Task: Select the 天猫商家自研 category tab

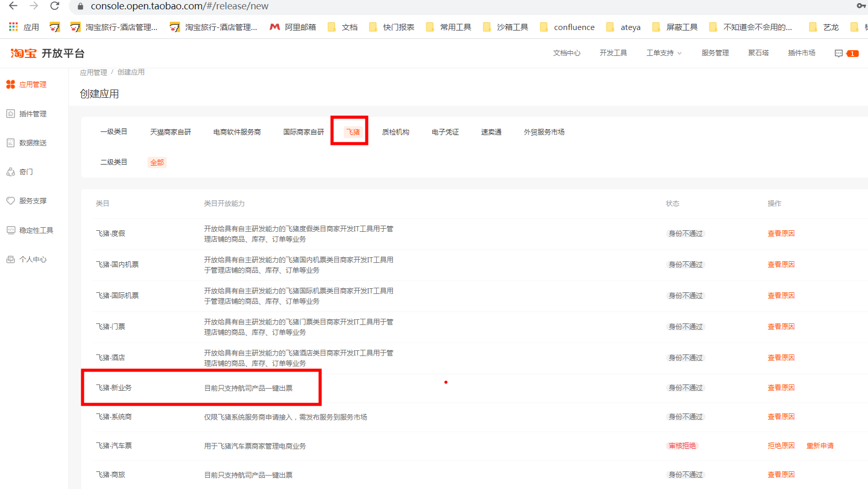Action: [171, 132]
